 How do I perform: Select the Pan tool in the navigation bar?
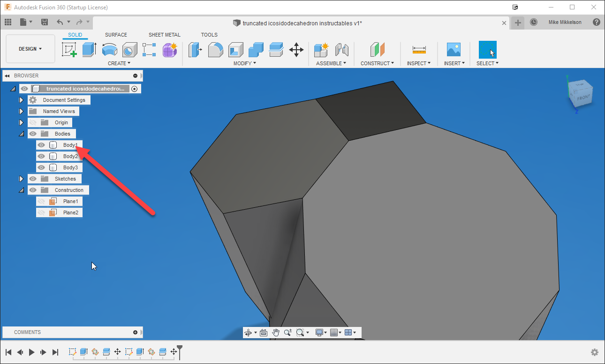[276, 332]
